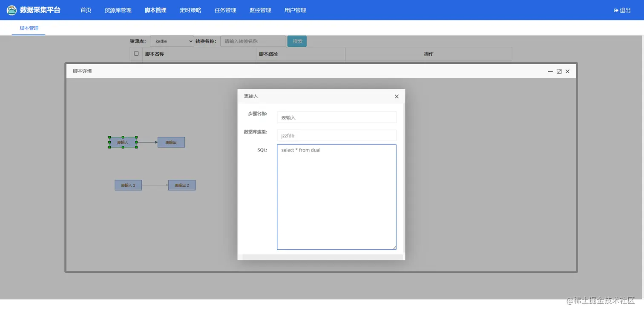Open 任务管理 menu item
Image resolution: width=644 pixels, height=314 pixels.
tap(225, 10)
